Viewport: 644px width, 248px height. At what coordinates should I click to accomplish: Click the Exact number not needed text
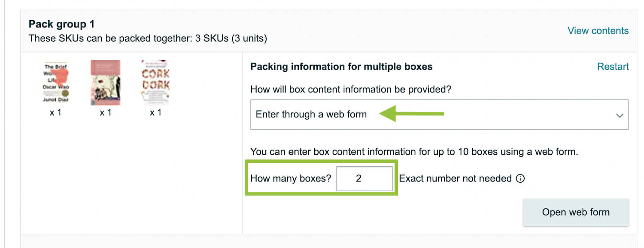(x=455, y=178)
